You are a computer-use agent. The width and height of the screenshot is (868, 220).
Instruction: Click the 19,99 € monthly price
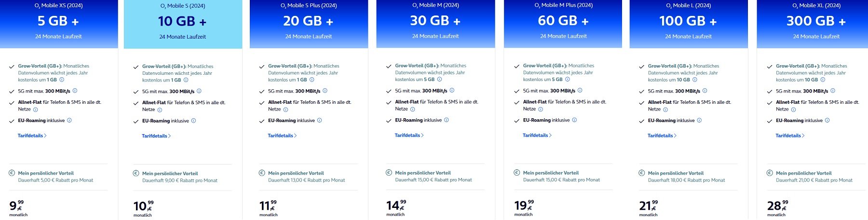pyautogui.click(x=524, y=206)
